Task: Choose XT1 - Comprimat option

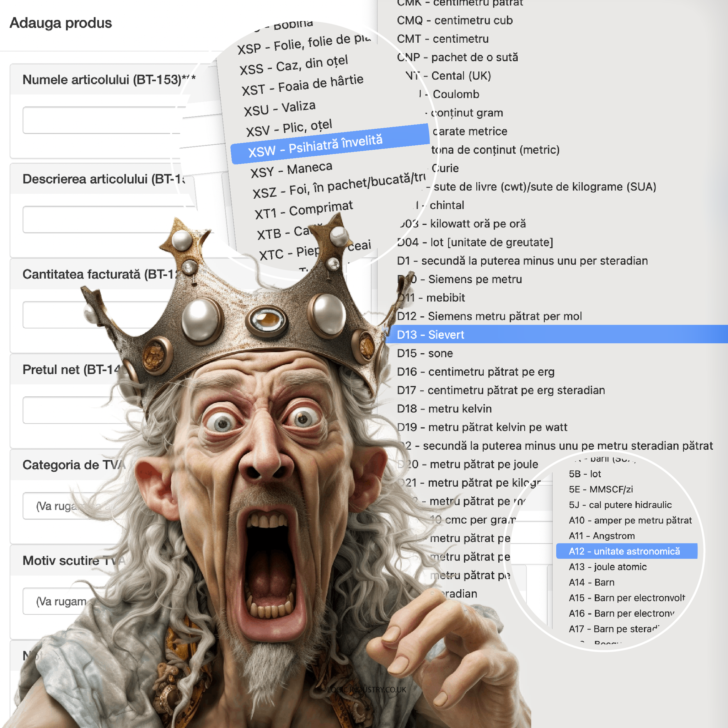Action: pyautogui.click(x=304, y=210)
